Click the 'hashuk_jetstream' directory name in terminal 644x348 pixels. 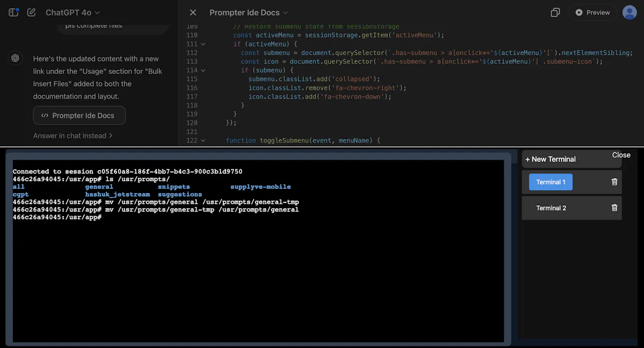[118, 194]
